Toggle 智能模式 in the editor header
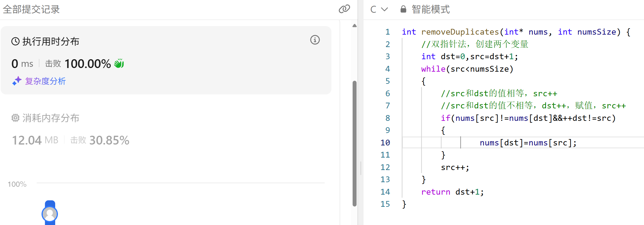Screen dimensions: 644x225 (x=431, y=9)
